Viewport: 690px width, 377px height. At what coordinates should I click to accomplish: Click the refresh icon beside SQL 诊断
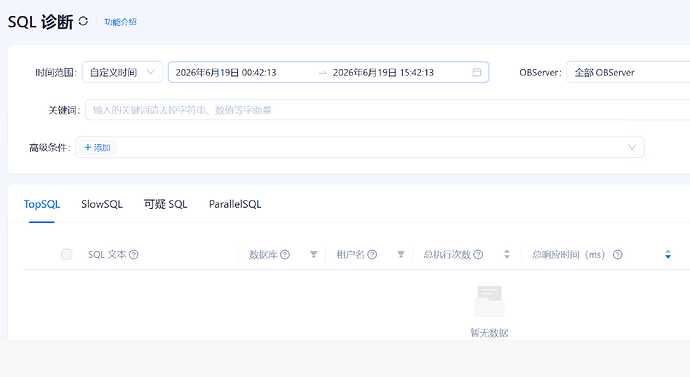83,21
